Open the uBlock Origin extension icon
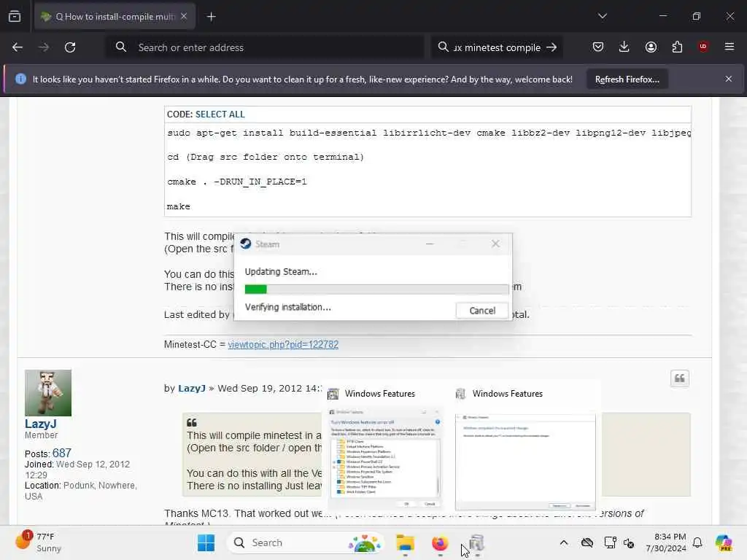747x560 pixels. (x=703, y=47)
